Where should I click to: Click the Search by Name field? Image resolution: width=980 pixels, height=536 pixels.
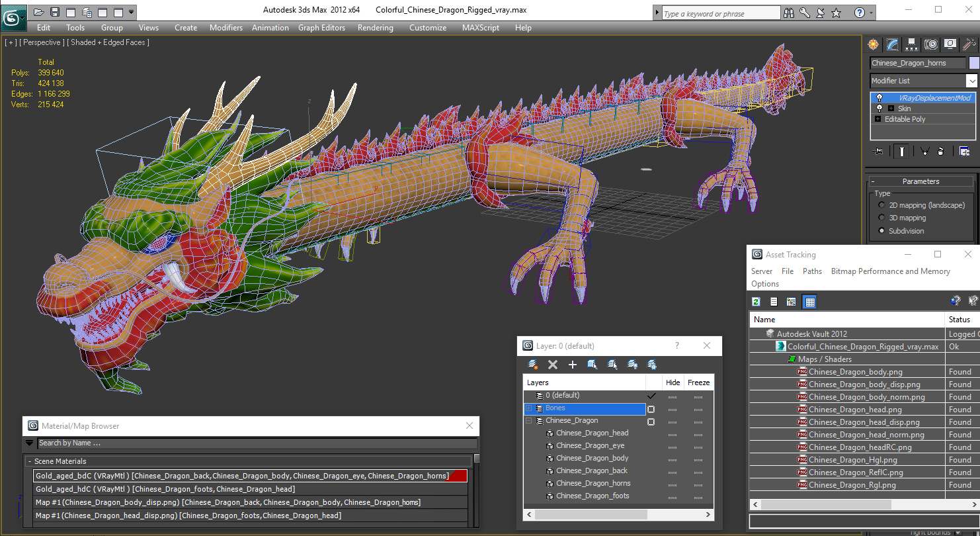[256, 443]
